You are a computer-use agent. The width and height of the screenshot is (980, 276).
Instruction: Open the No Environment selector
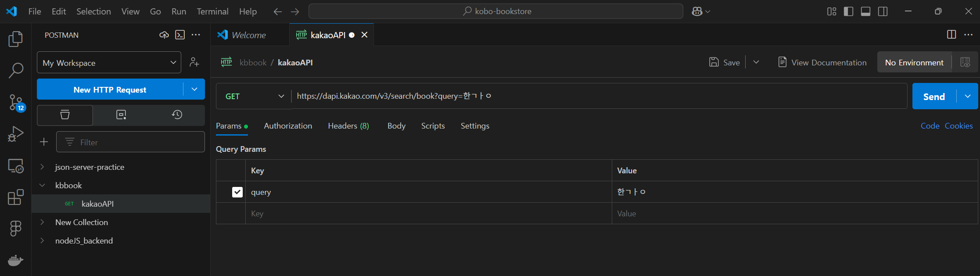(x=914, y=62)
